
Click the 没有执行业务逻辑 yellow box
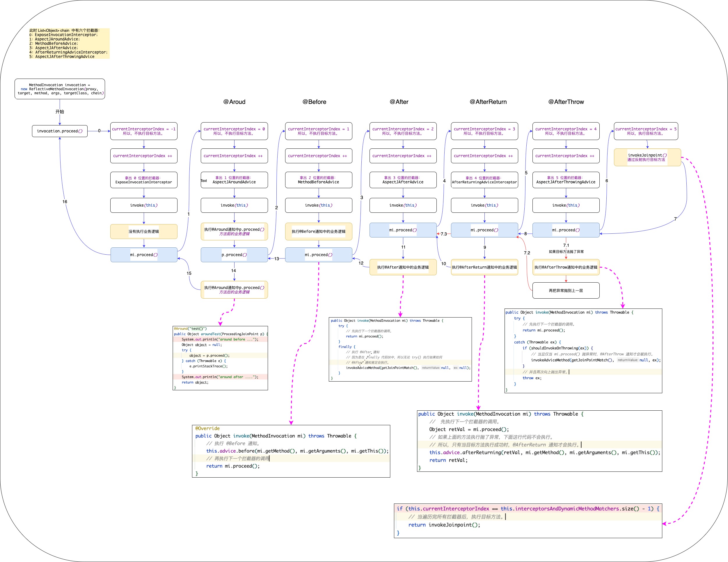(x=144, y=231)
